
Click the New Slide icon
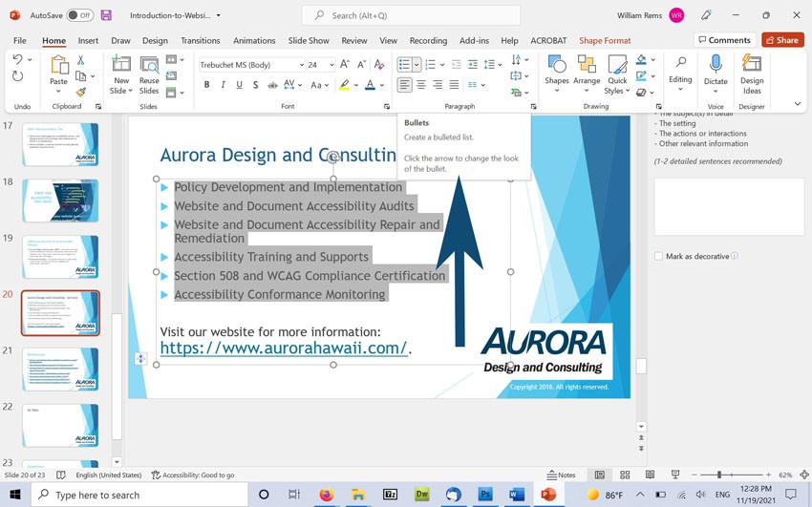click(x=121, y=64)
